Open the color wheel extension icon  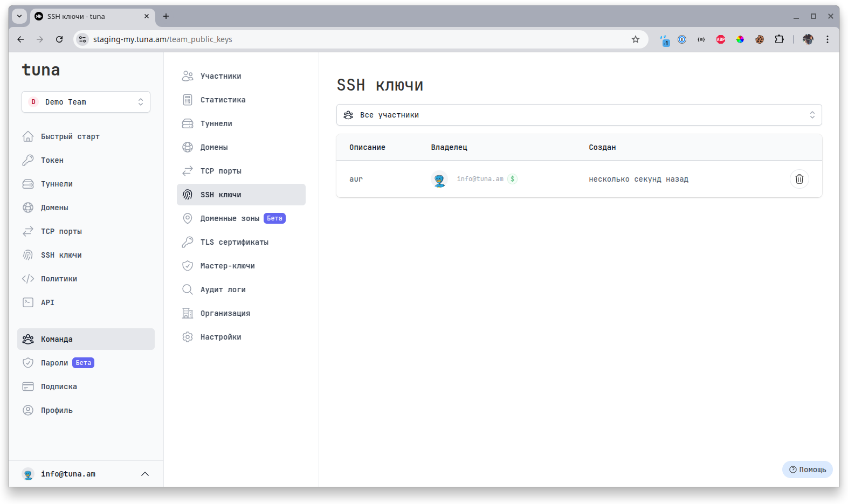pos(740,39)
